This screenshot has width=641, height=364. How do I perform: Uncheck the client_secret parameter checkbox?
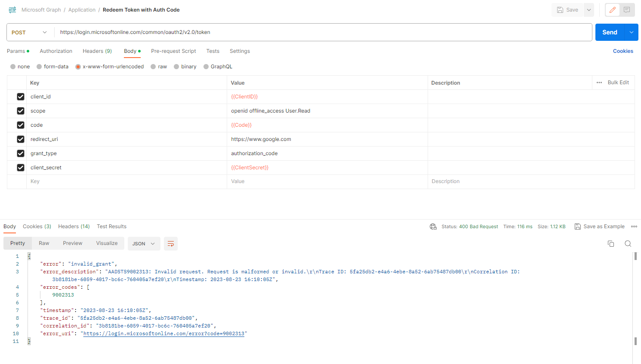coord(21,168)
